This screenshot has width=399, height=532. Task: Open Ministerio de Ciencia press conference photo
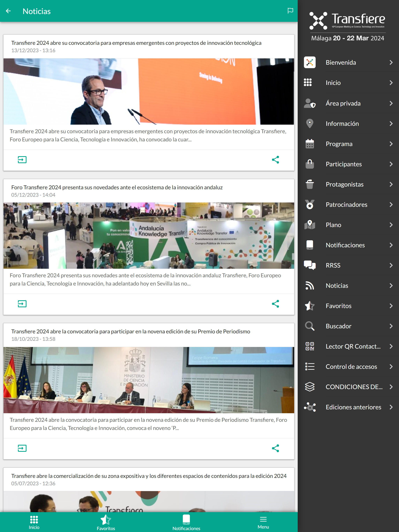[x=149, y=380]
